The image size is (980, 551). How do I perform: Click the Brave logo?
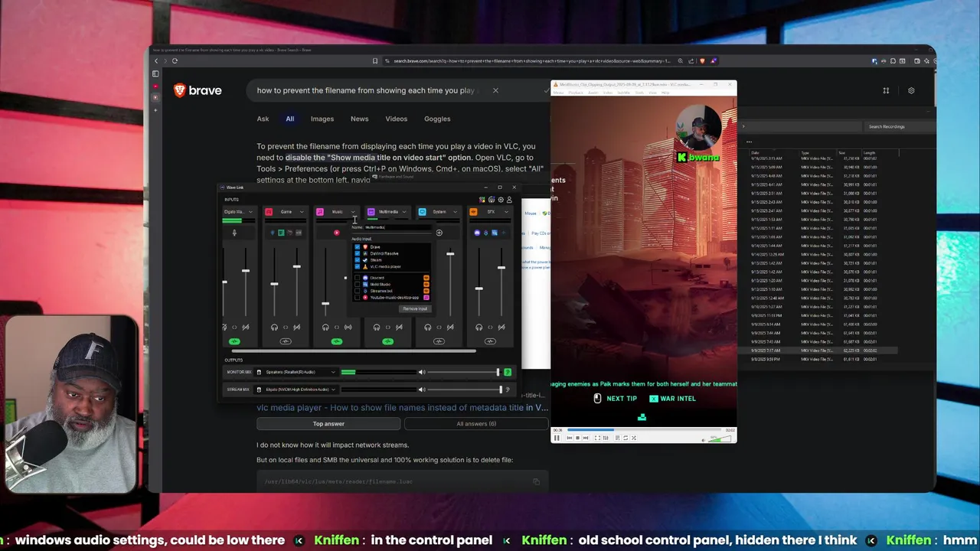click(198, 90)
